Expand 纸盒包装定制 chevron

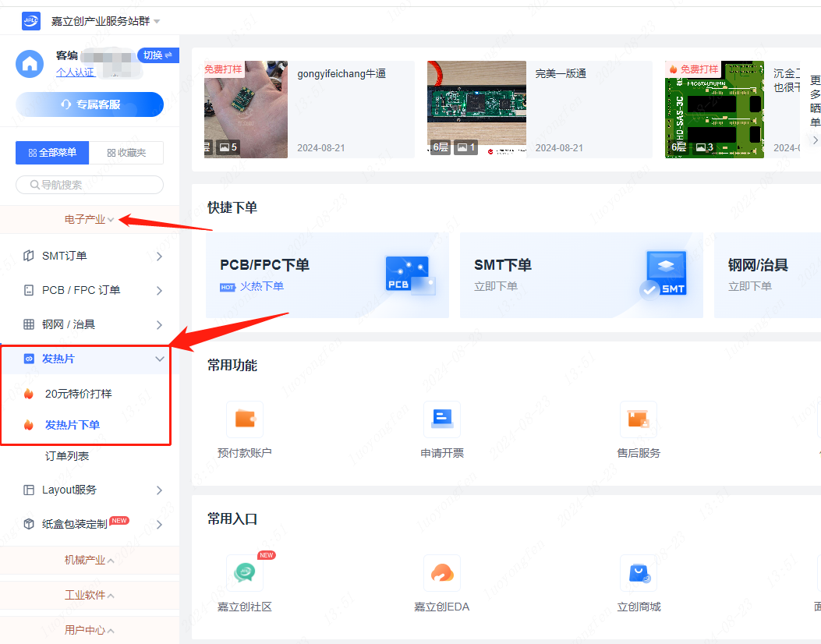point(159,525)
